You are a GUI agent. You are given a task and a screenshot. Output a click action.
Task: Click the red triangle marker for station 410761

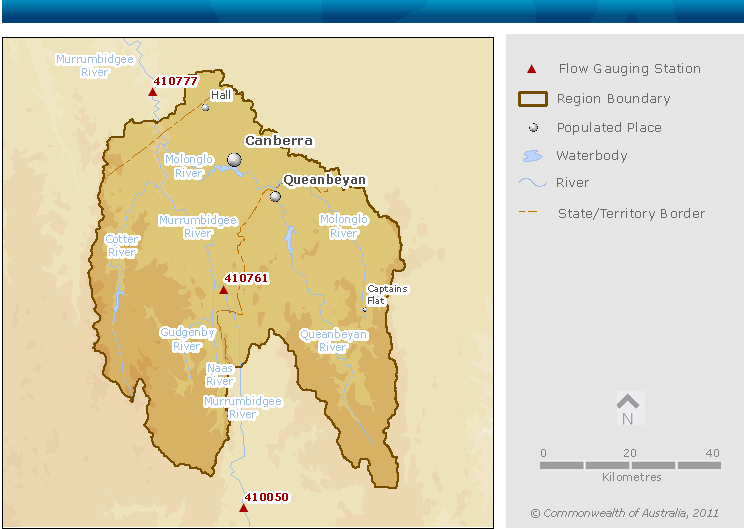click(223, 289)
